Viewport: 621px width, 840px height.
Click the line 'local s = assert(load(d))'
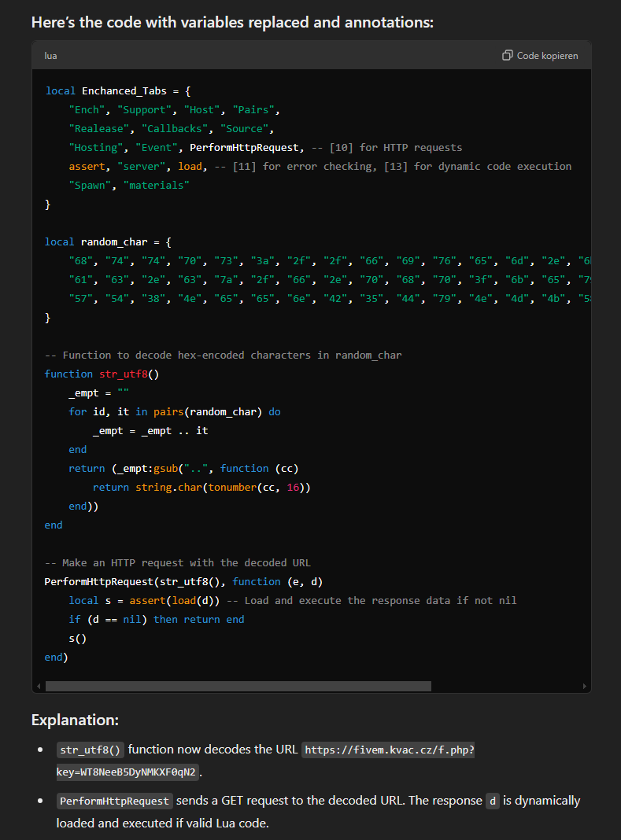144,601
